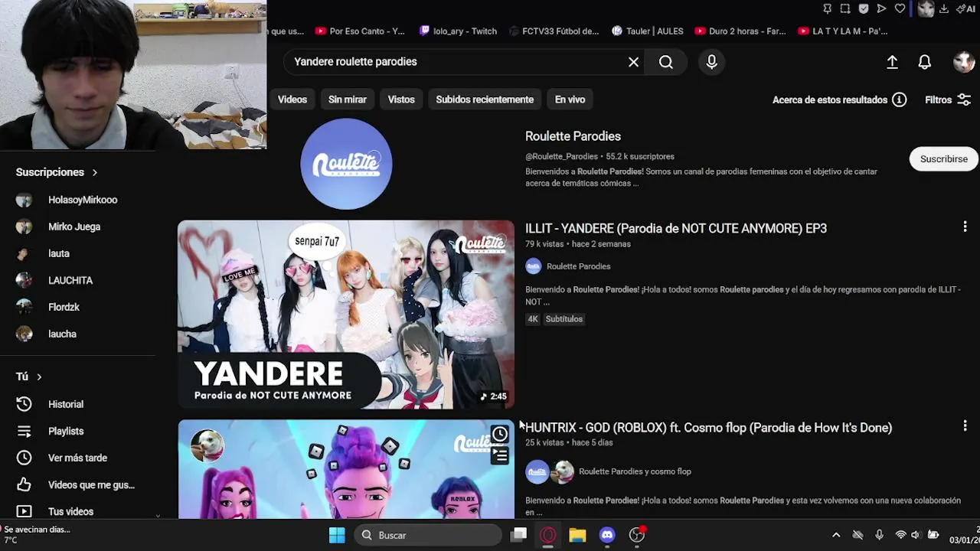Open File Explorer from the taskbar
This screenshot has height=551, width=980.
point(577,535)
